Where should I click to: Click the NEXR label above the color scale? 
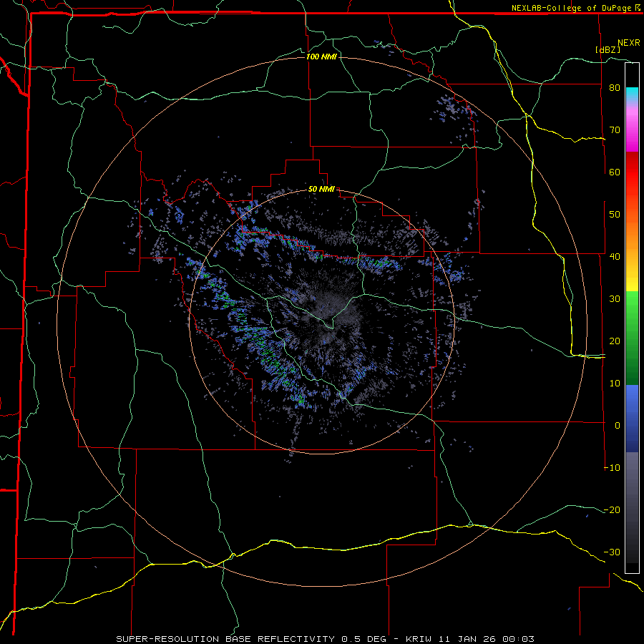(629, 43)
